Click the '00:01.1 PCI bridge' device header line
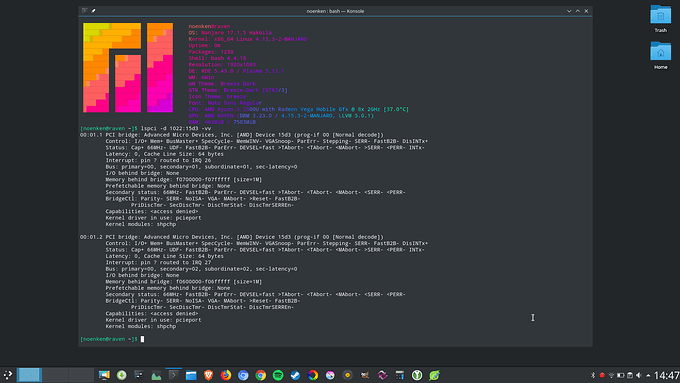Screen dimensions: 680x383 (232, 135)
